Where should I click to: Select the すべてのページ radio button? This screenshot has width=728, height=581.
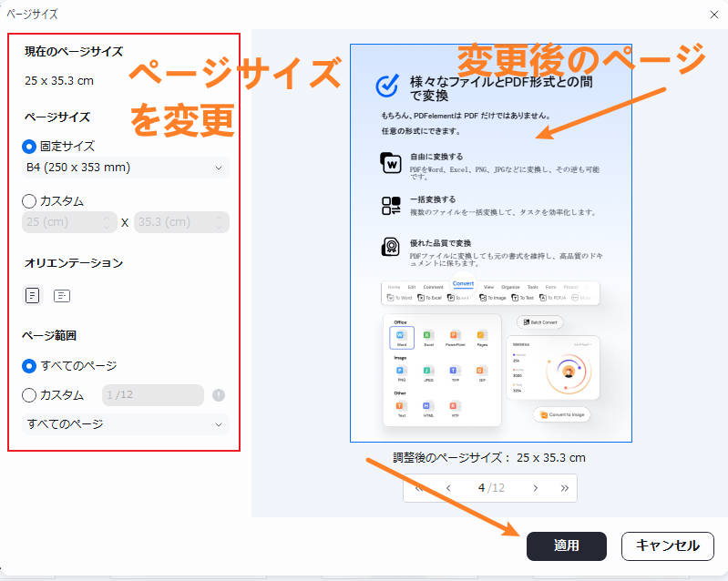pyautogui.click(x=29, y=366)
